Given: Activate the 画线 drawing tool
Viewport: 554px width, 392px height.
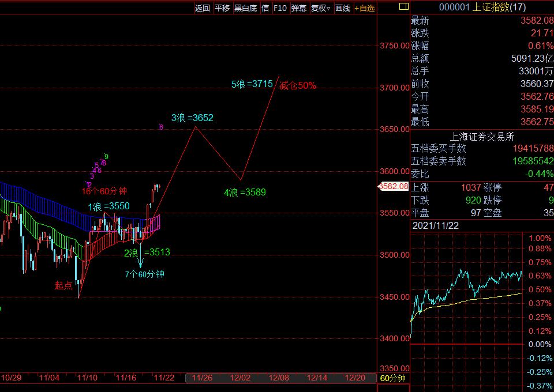Looking at the screenshot, I should [343, 8].
